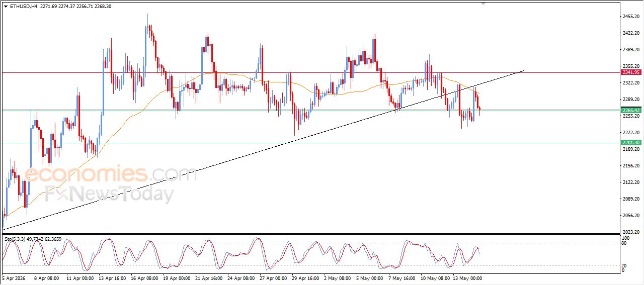644x285 pixels.
Task: Click the stochastic scale label 0
Action: pyautogui.click(x=623, y=270)
